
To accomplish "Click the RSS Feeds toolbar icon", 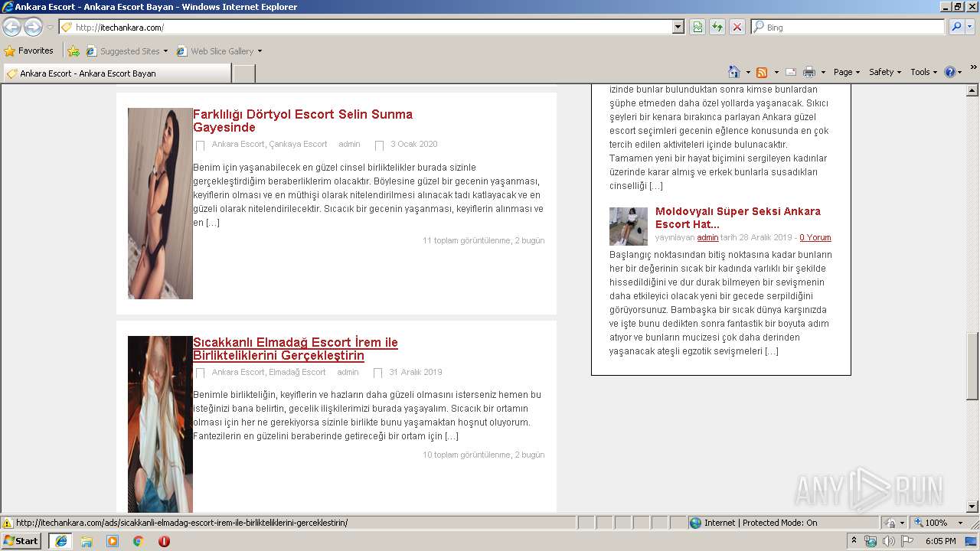I will 762,72.
